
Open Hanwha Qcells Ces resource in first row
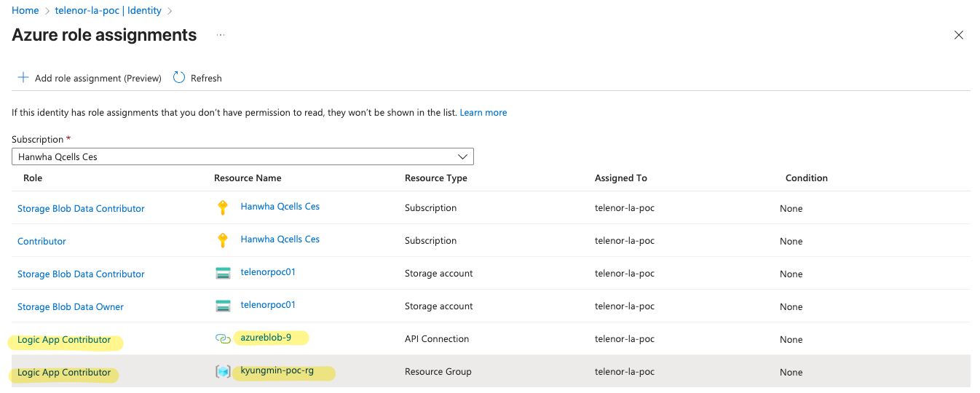click(280, 207)
